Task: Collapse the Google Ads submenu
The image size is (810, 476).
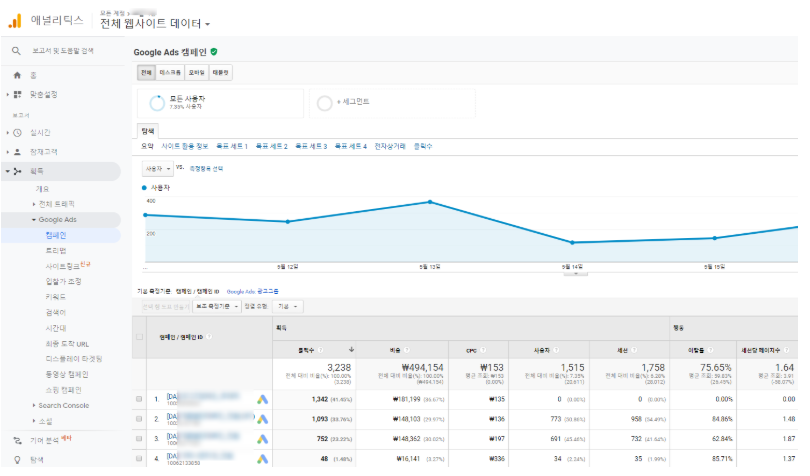Action: click(x=34, y=220)
